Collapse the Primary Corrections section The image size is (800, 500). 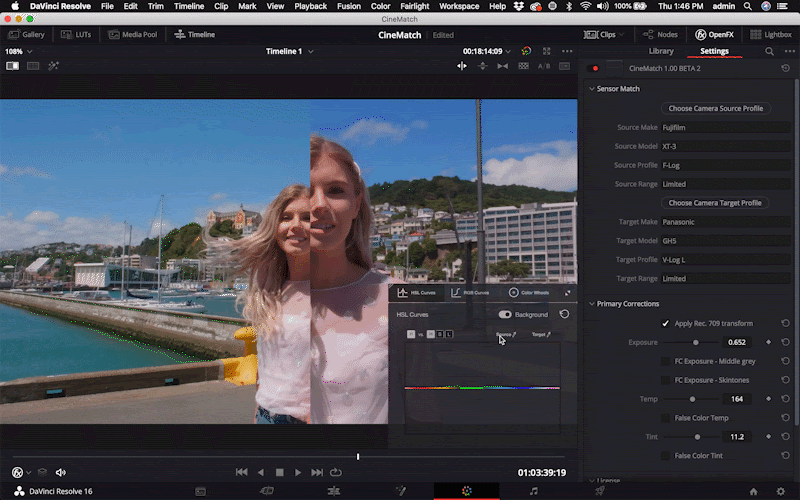coord(591,304)
